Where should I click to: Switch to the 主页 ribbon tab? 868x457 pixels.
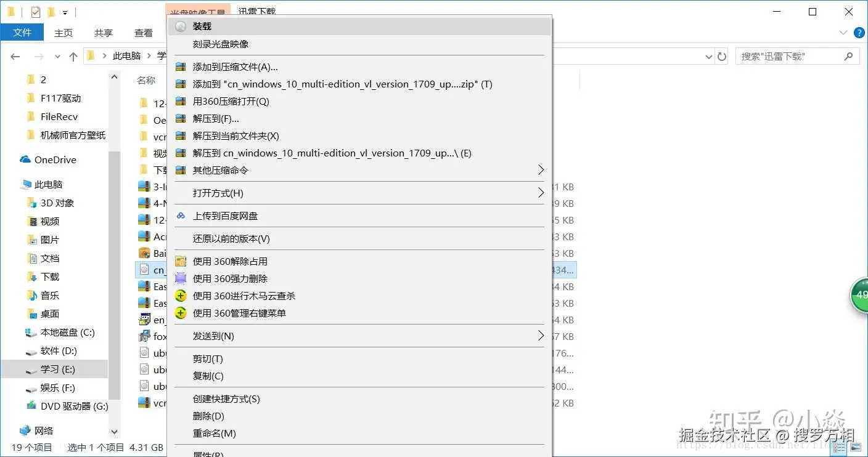tap(63, 33)
